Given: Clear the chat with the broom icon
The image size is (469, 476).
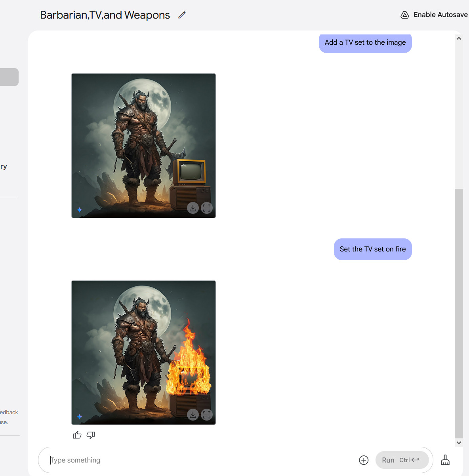Looking at the screenshot, I should [x=445, y=460].
